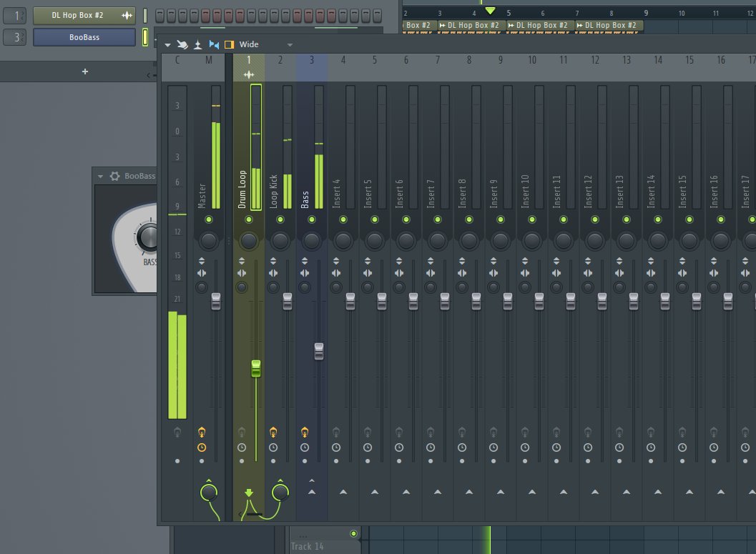
Task: Arm the Drum Loop track for recording
Action: point(242,432)
